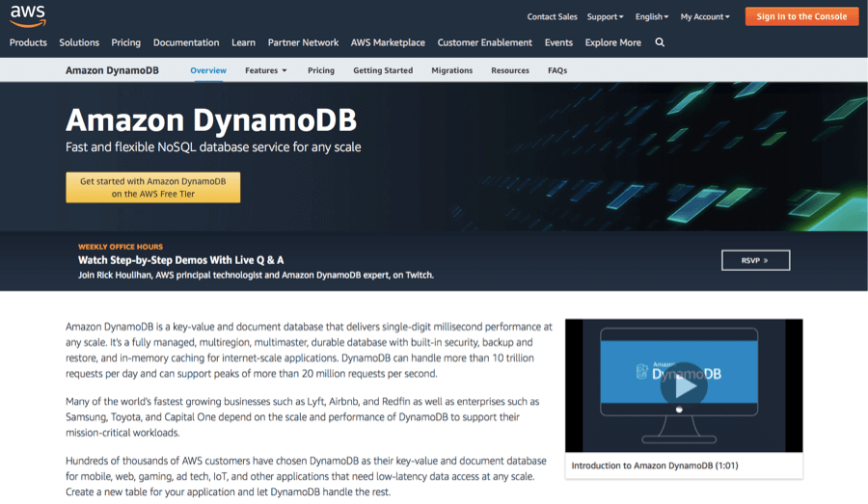Open the Events menu

(x=558, y=42)
